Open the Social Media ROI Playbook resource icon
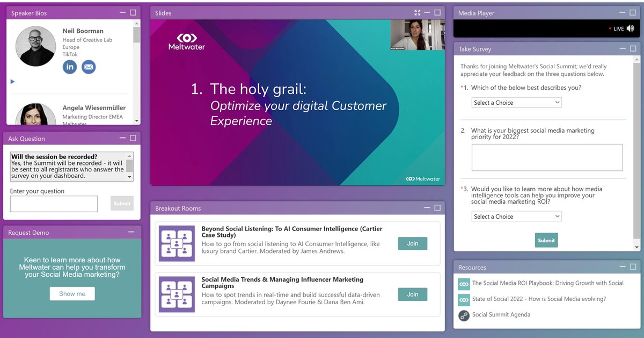 click(464, 284)
